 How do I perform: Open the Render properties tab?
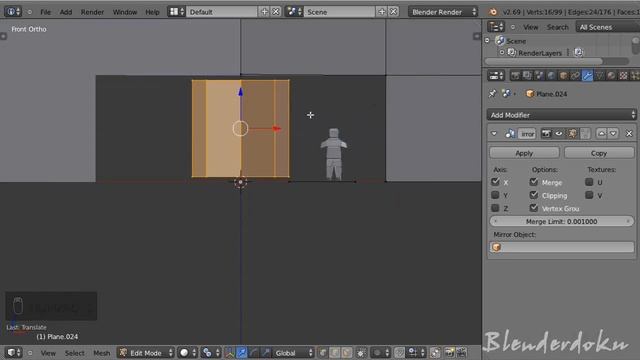pyautogui.click(x=515, y=76)
